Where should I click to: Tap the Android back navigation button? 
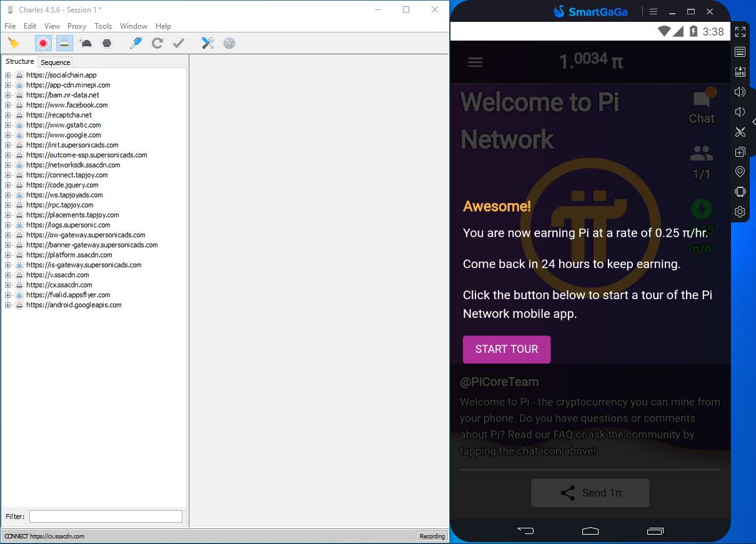pos(525,531)
